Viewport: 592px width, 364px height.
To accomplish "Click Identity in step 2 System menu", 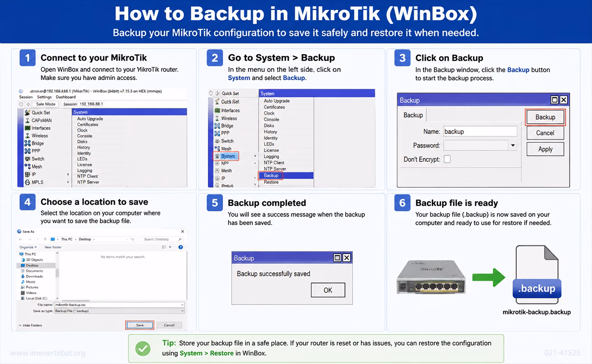I will tap(271, 138).
